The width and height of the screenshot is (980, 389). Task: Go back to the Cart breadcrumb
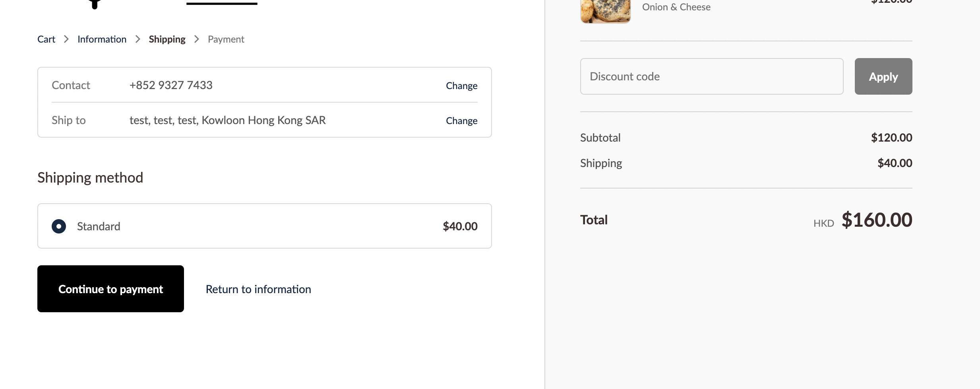pos(46,39)
